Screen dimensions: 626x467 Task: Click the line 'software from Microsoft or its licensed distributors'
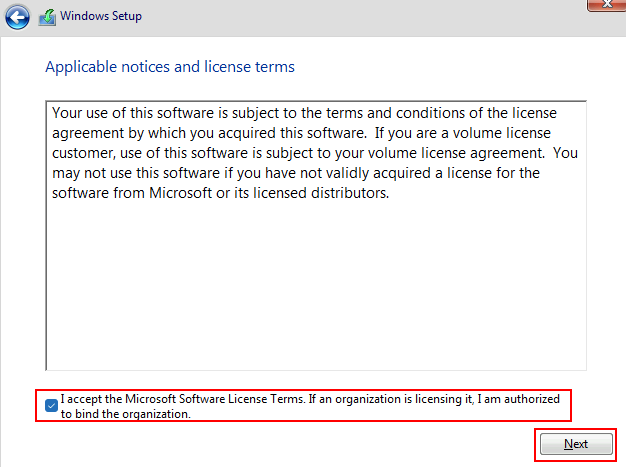tap(220, 193)
